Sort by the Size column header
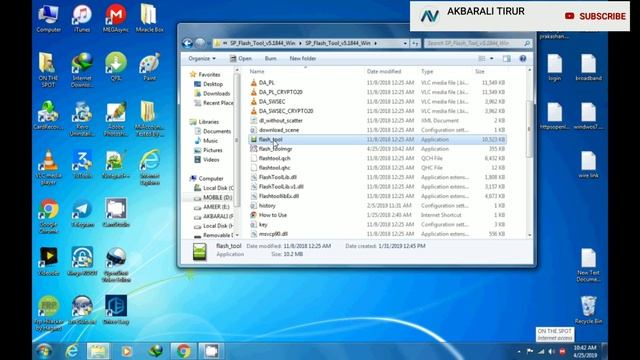The width and height of the screenshot is (640, 360). coord(490,71)
